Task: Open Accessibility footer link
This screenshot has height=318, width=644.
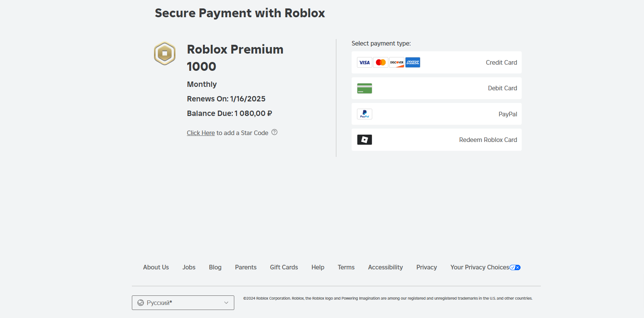Action: 385,267
